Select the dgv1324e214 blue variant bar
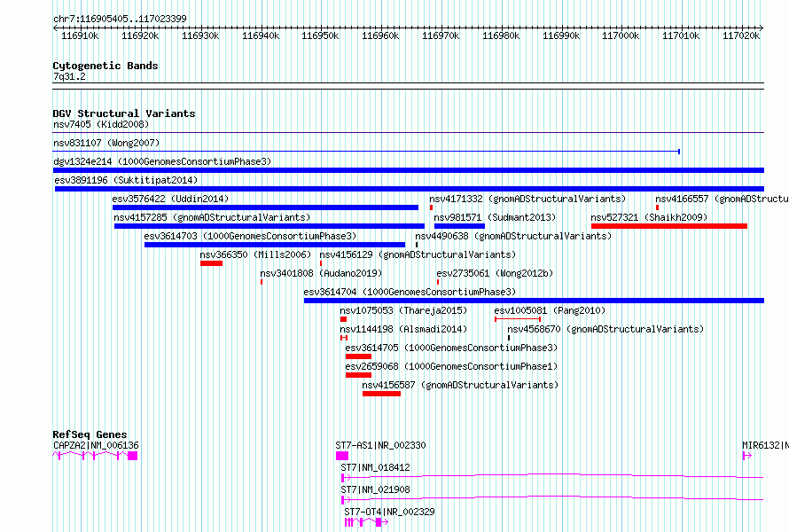789x532 pixels. pyautogui.click(x=409, y=170)
